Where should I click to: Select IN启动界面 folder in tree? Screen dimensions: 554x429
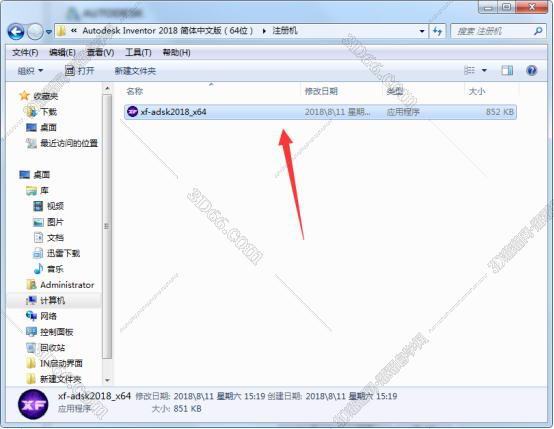61,363
